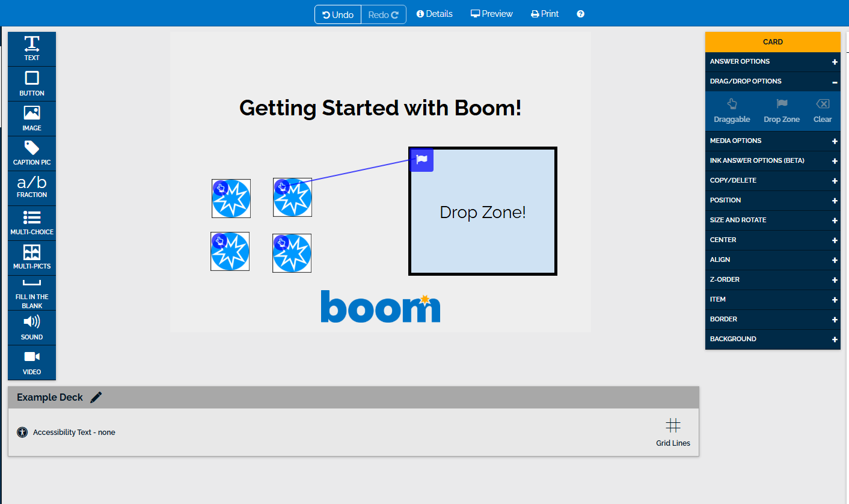Expand Background section
Viewport: 849px width, 504px height.
(x=773, y=339)
